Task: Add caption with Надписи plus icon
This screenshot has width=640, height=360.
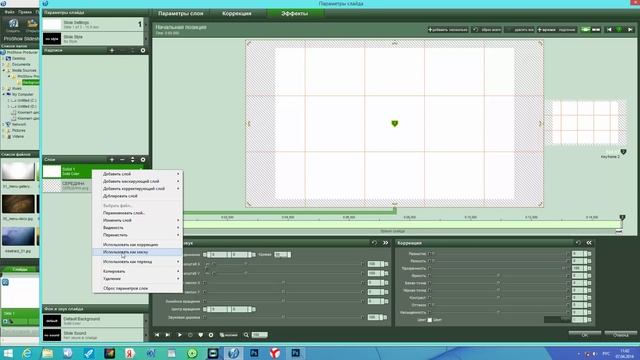Action: tap(112, 50)
